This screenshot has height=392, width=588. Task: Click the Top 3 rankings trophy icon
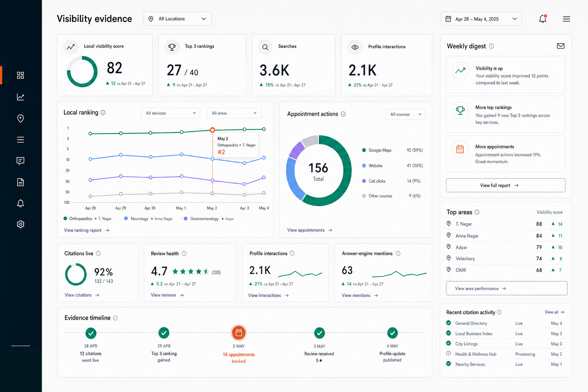point(172,47)
